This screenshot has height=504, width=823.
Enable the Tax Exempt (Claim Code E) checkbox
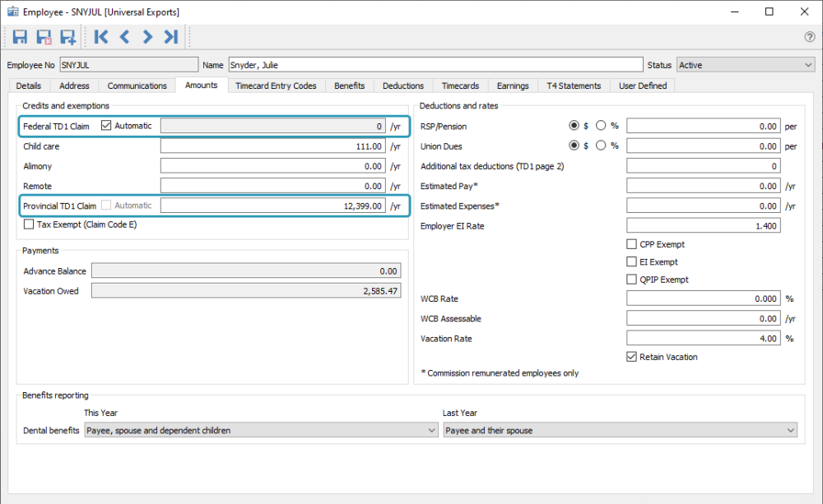[x=29, y=224]
